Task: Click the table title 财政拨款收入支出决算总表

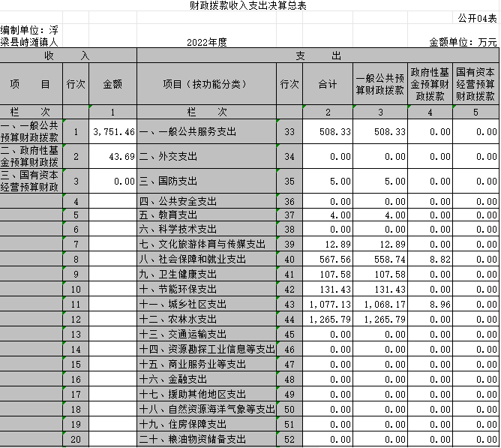Action: coord(248,6)
